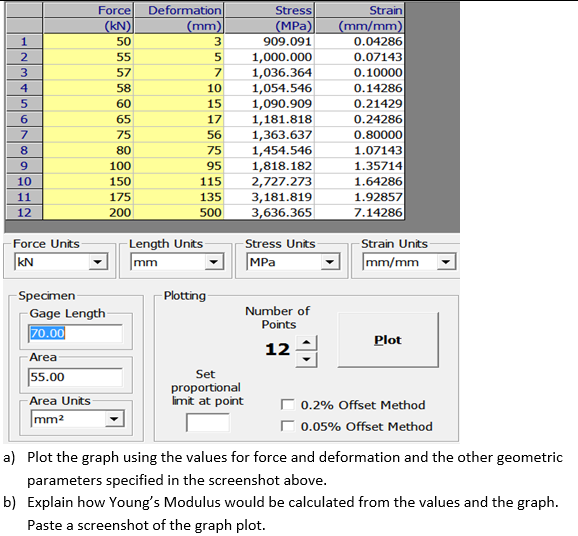Click Deformation cell with value 56
The width and height of the screenshot is (578, 536).
[x=179, y=135]
